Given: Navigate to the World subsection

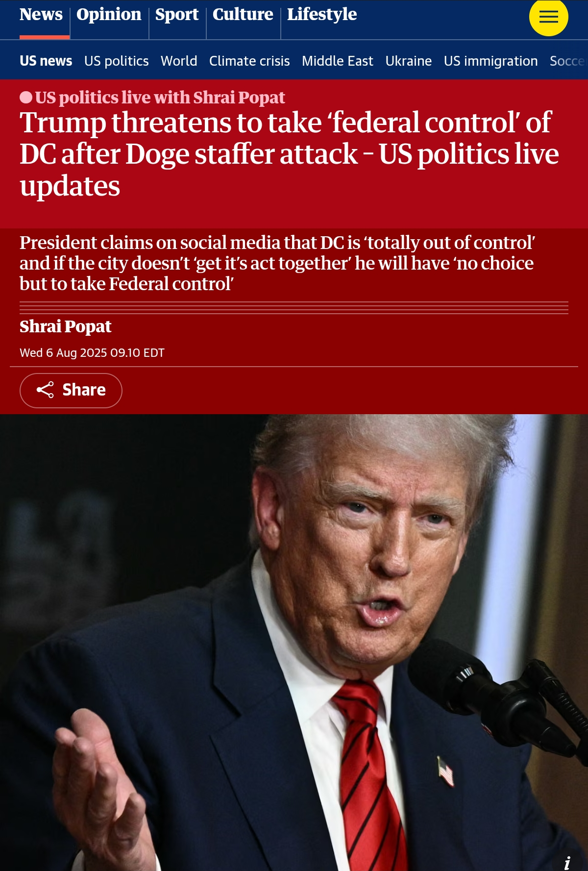Looking at the screenshot, I should pos(179,61).
